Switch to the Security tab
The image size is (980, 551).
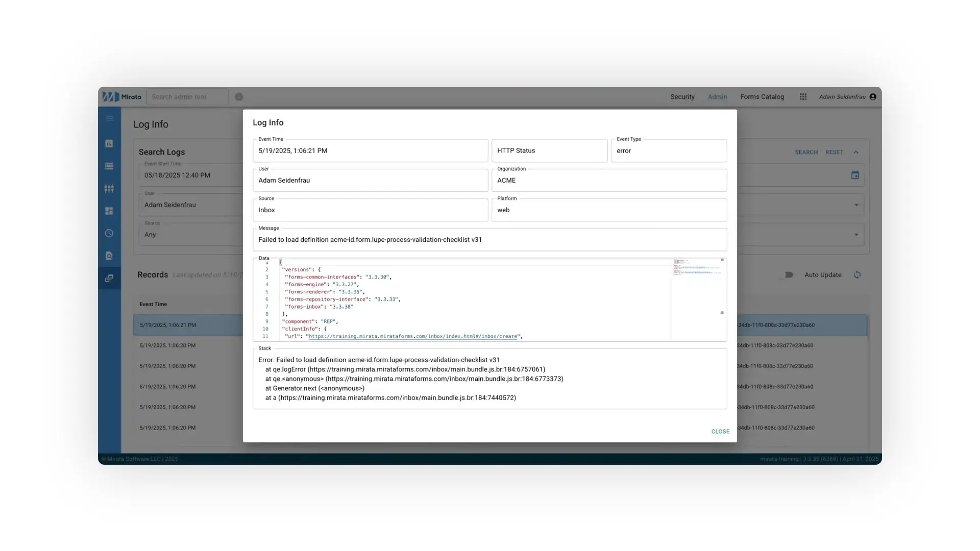coord(682,96)
